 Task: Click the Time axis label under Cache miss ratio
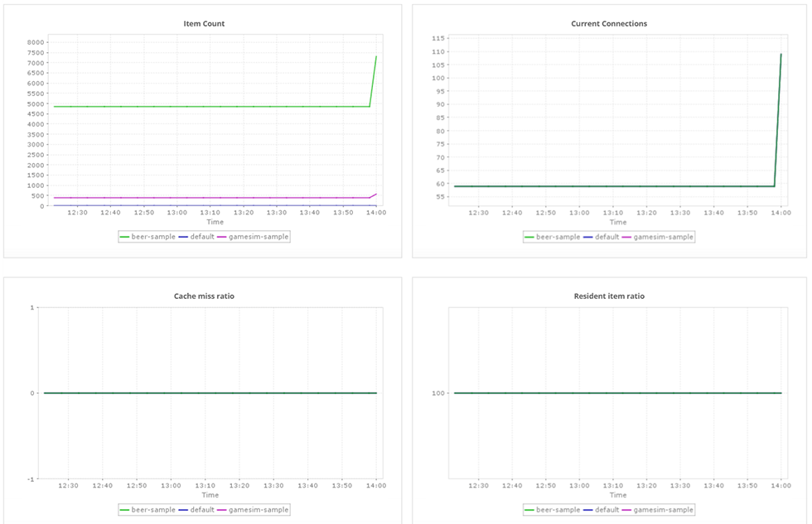[210, 495]
